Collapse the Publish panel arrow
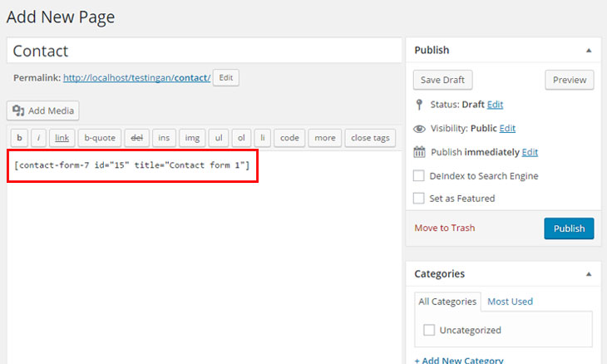This screenshot has width=607, height=364. 589,51
